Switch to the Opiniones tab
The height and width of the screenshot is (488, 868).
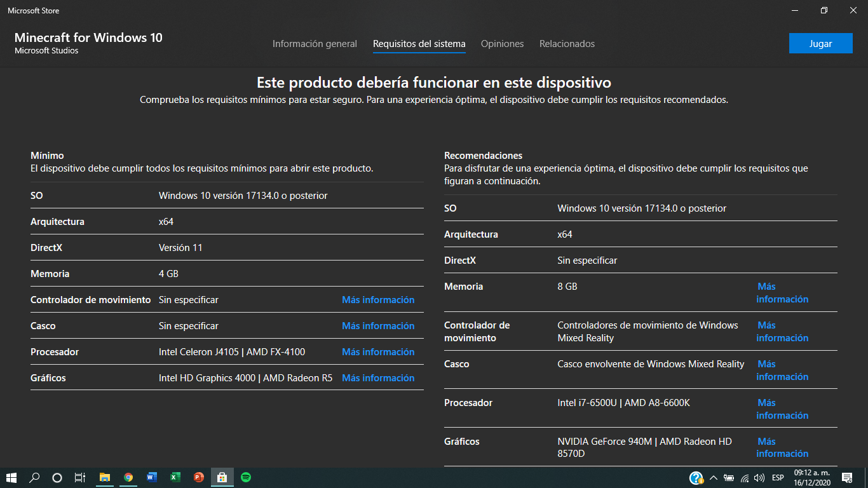[502, 44]
